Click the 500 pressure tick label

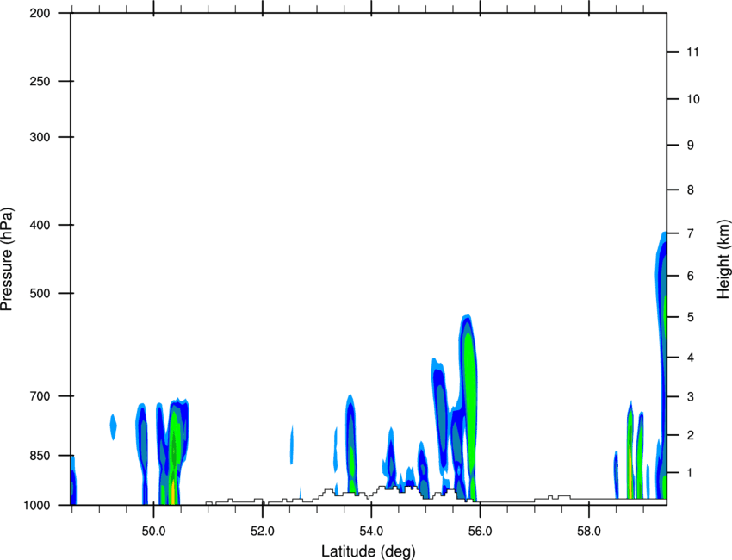40,293
